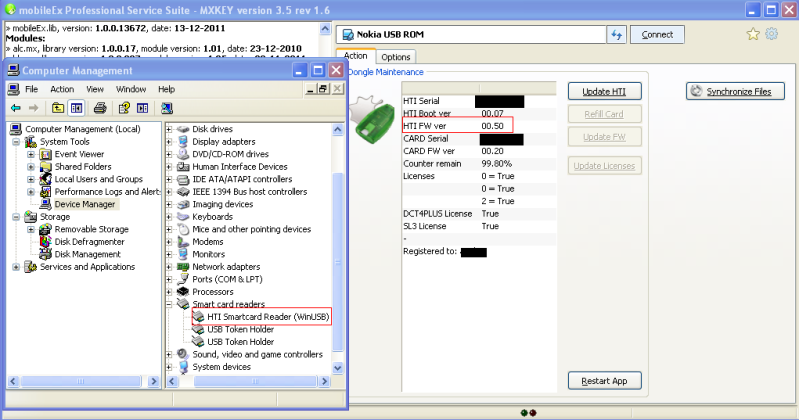Click the HTI FW ver row value 00.50
This screenshot has height=420, width=799.
click(x=492, y=126)
